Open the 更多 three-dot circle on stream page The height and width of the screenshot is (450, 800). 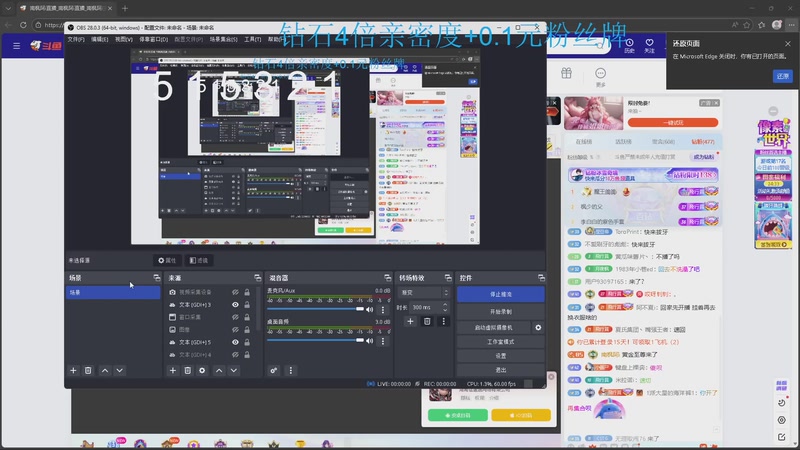click(x=601, y=77)
